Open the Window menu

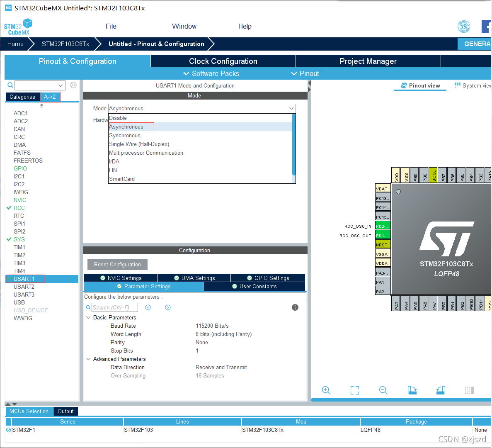point(184,27)
